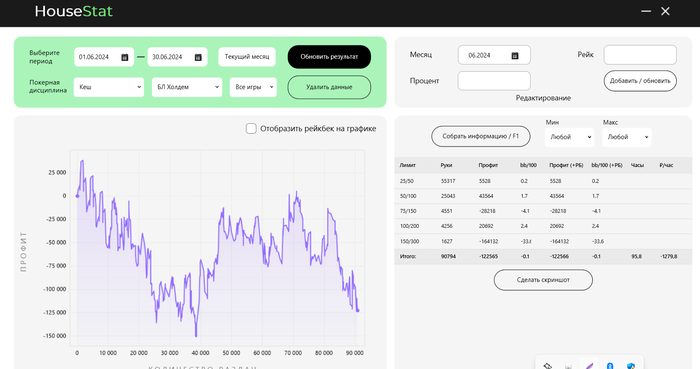Click total hours value '95.8'
This screenshot has width=700, height=369.
[637, 257]
